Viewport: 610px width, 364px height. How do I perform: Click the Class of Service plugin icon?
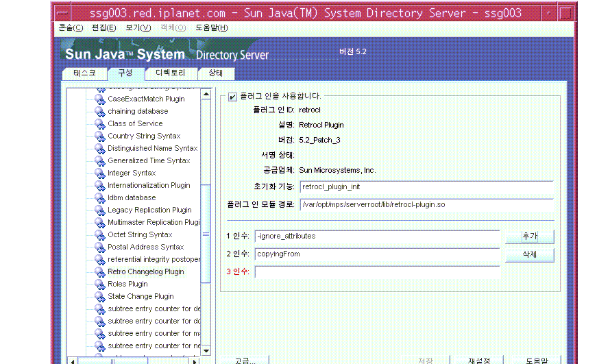[100, 124]
